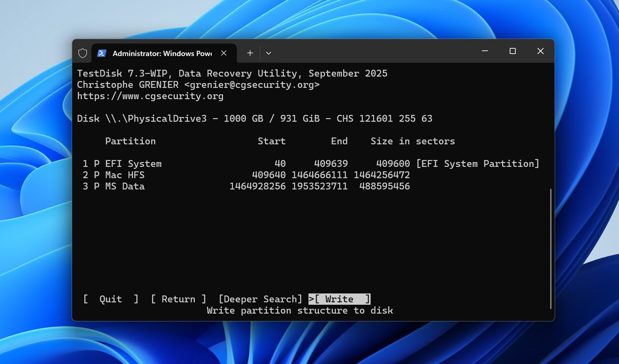Click the End column header
The width and height of the screenshot is (619, 364).
pos(339,141)
